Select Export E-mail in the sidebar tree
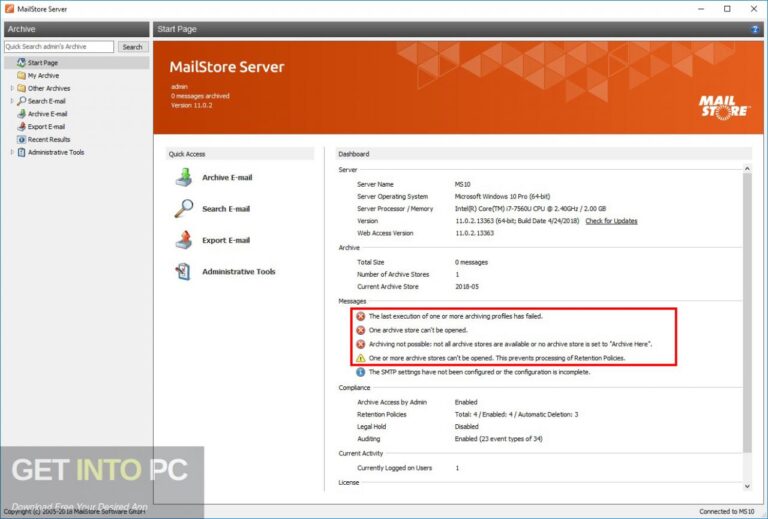This screenshot has height=519, width=768. click(x=46, y=126)
